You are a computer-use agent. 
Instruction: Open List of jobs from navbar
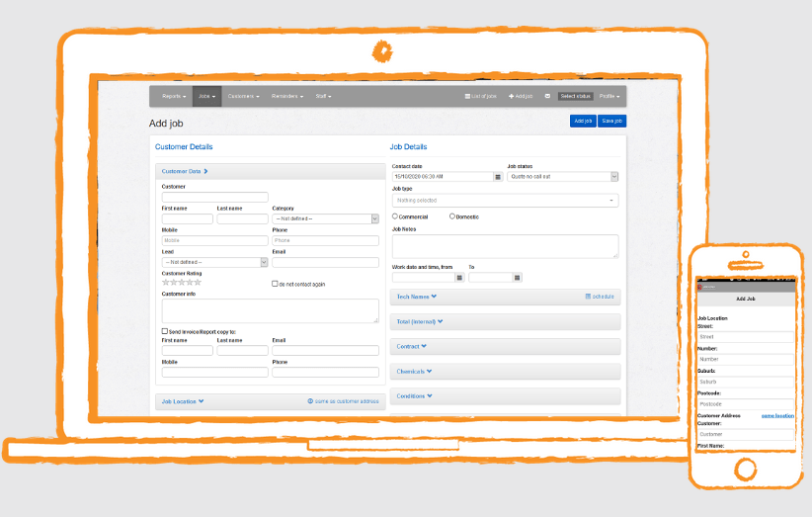tap(483, 96)
